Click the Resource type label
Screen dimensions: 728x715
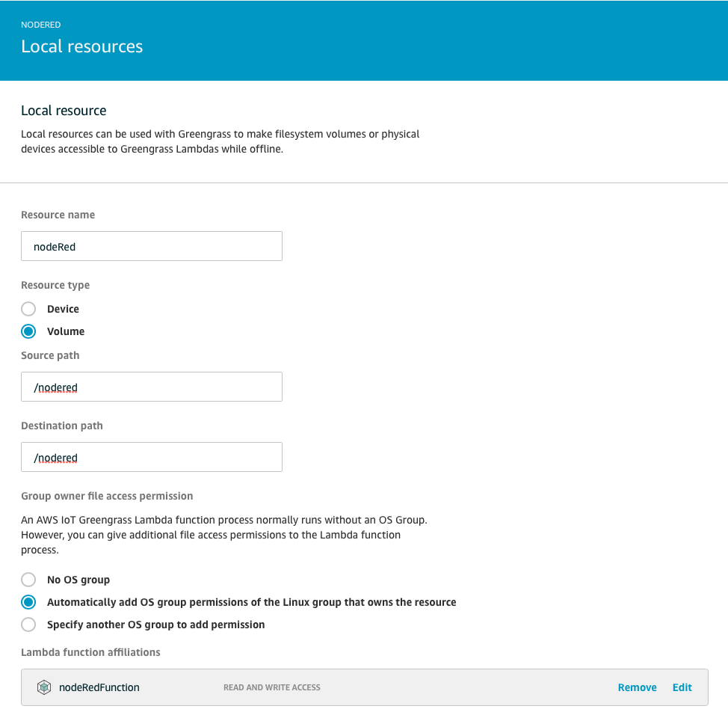pos(55,285)
